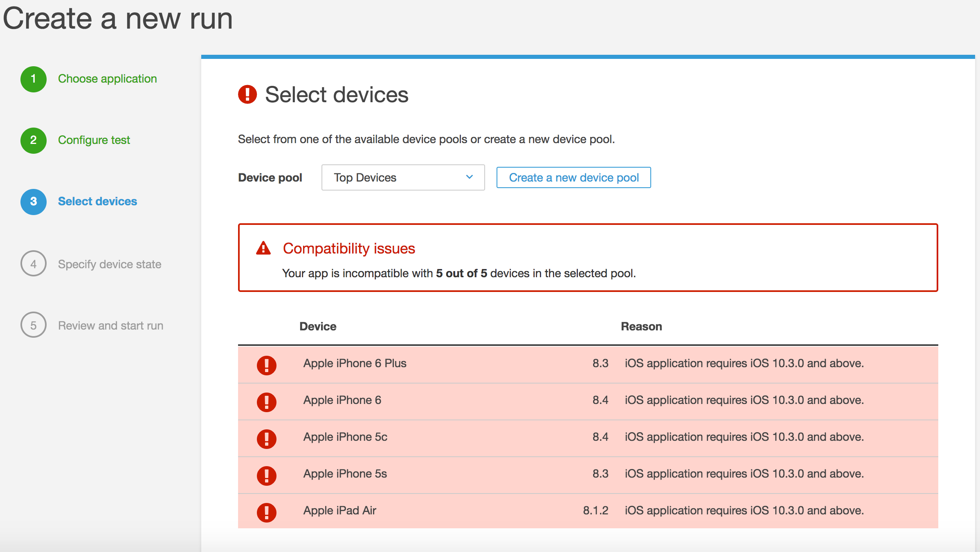Click the red error icon beside Select devices heading
Screen dimensions: 980x552
247,94
